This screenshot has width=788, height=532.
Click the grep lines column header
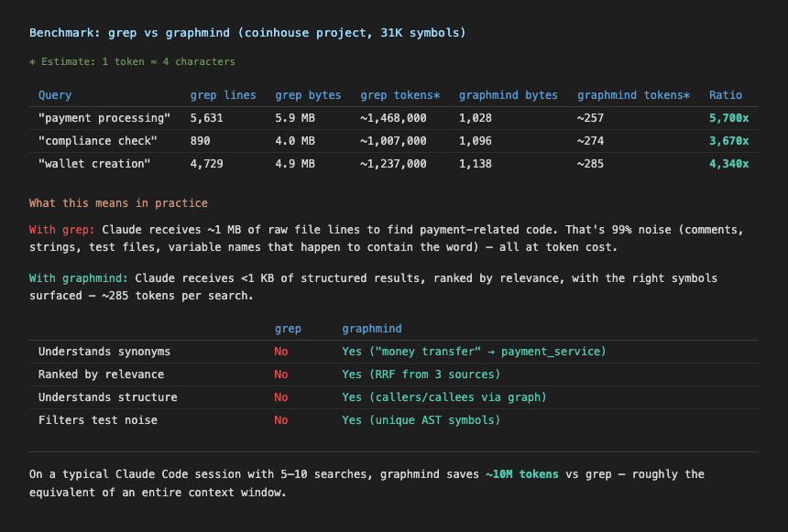224,95
